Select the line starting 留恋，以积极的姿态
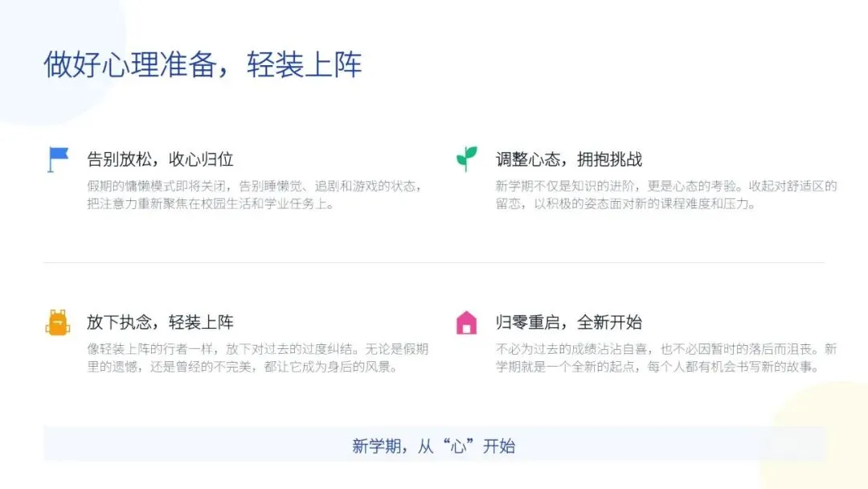Viewport: 868px width, 489px height. 626,203
